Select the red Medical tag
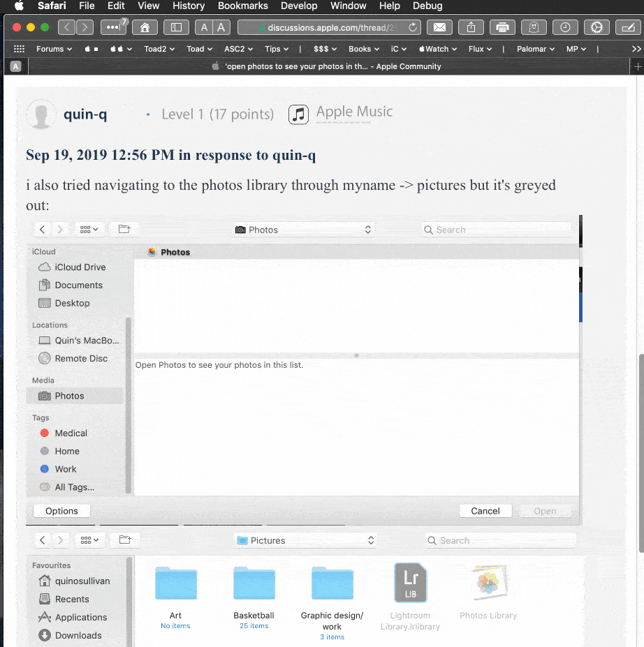This screenshot has height=647, width=644. pyautogui.click(x=75, y=433)
